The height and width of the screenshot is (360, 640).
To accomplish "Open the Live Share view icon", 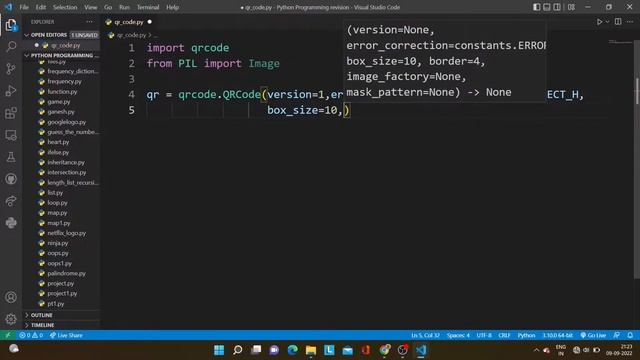I will (x=11, y=201).
